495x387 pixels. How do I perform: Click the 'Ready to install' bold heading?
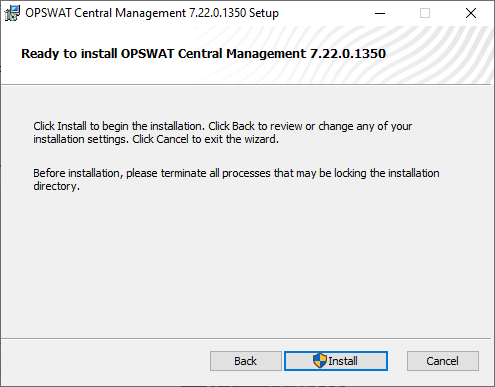click(203, 54)
